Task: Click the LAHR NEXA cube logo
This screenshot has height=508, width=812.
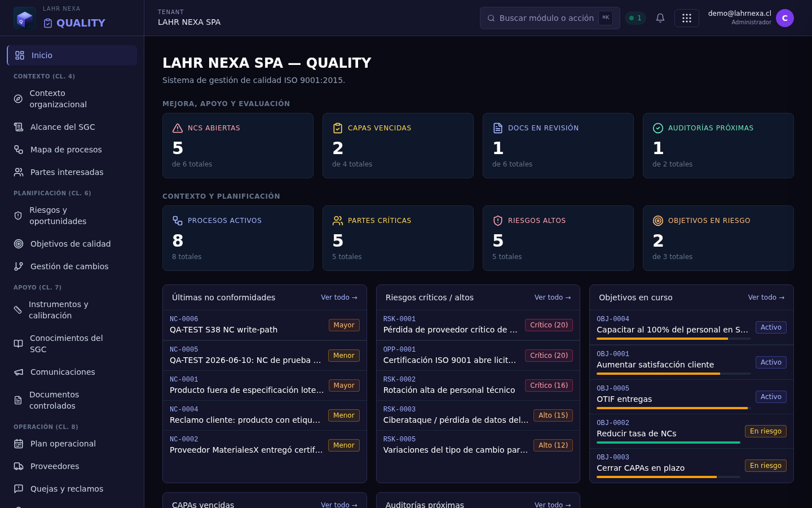Action: [x=25, y=18]
